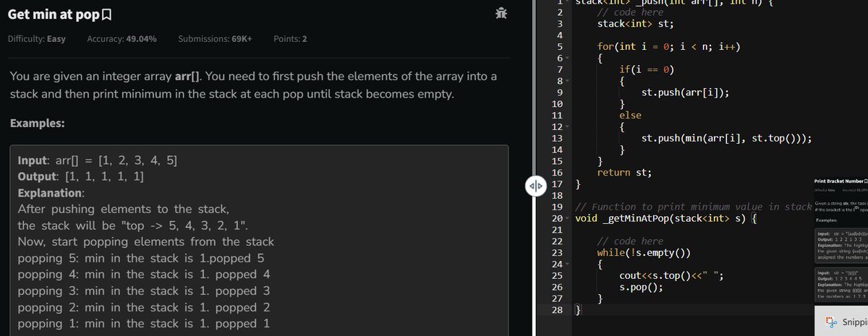Collapse the for loop fold at line 6
The width and height of the screenshot is (868, 336).
(567, 59)
